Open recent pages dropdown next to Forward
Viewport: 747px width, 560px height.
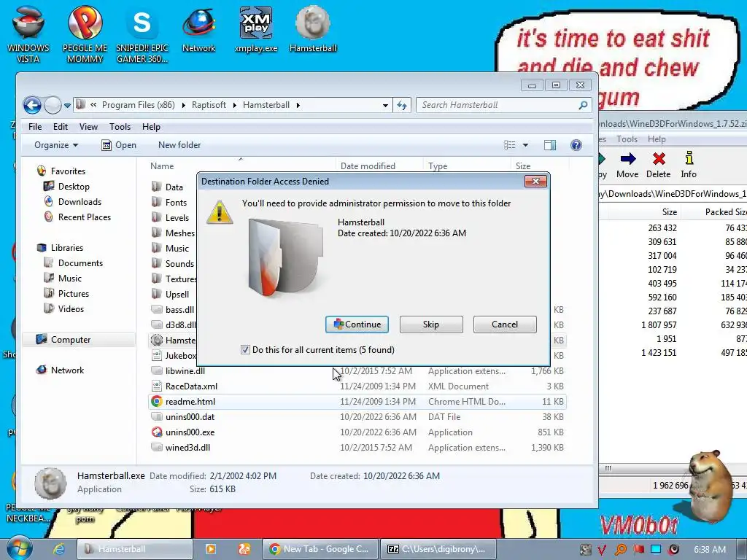coord(67,105)
